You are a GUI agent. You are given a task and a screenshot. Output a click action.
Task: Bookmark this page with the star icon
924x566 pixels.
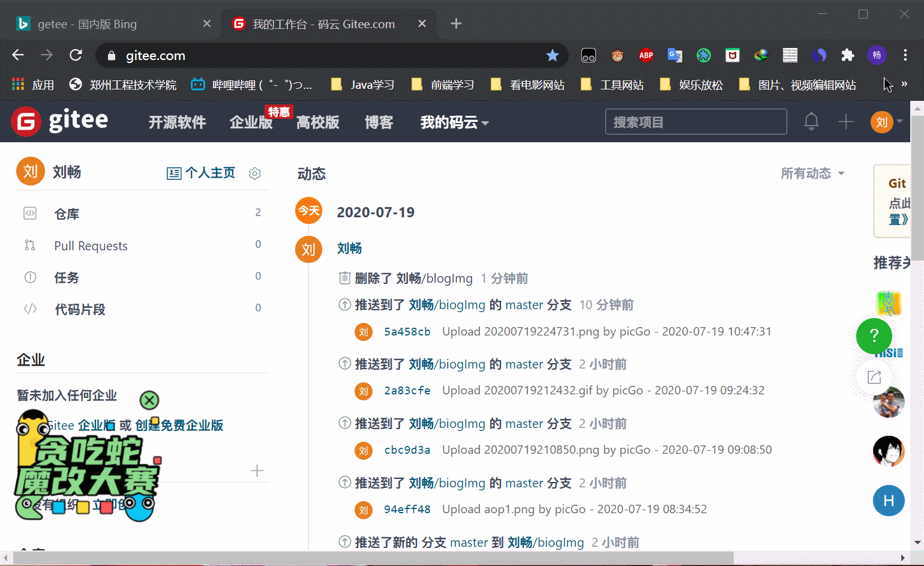pyautogui.click(x=552, y=56)
